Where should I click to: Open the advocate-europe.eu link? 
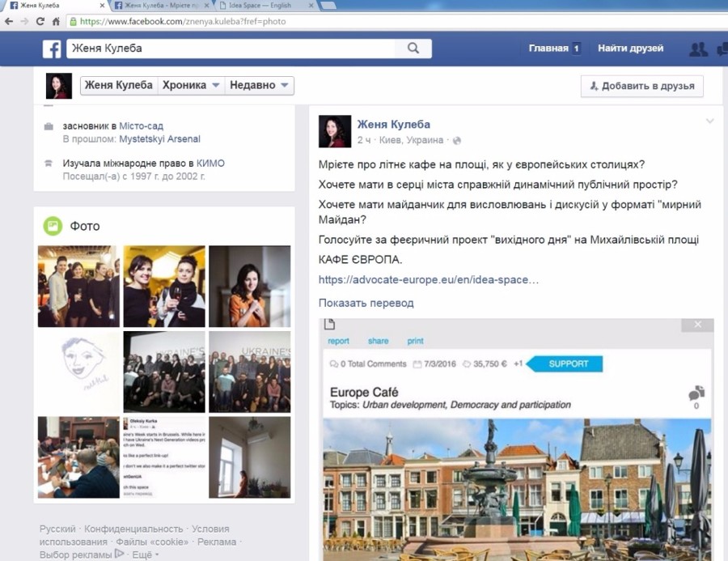(x=428, y=279)
